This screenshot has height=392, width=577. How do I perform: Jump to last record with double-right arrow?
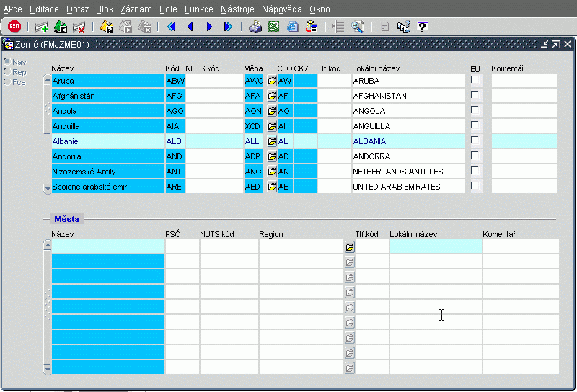tap(228, 27)
